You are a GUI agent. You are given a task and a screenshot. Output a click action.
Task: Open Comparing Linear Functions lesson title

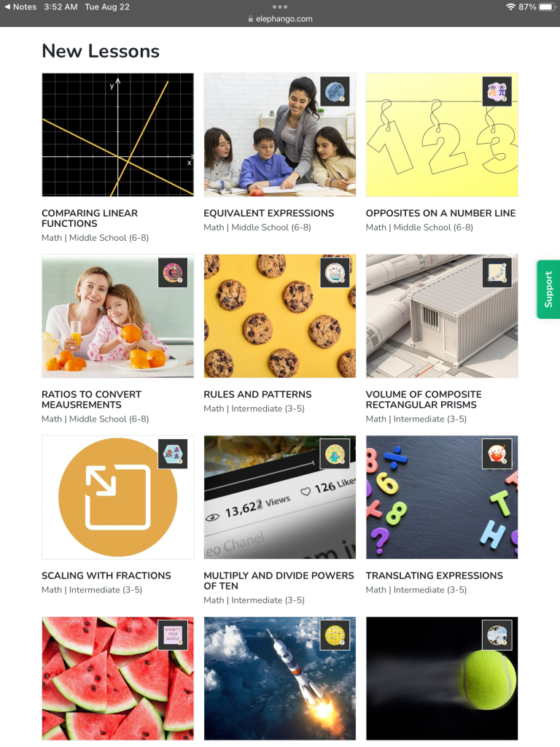click(x=90, y=218)
